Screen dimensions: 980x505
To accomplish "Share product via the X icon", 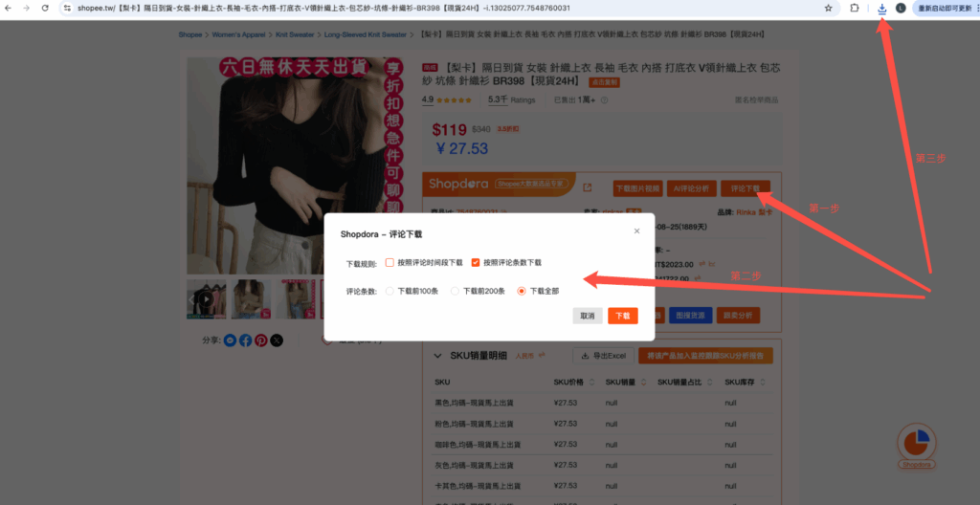I will point(277,340).
